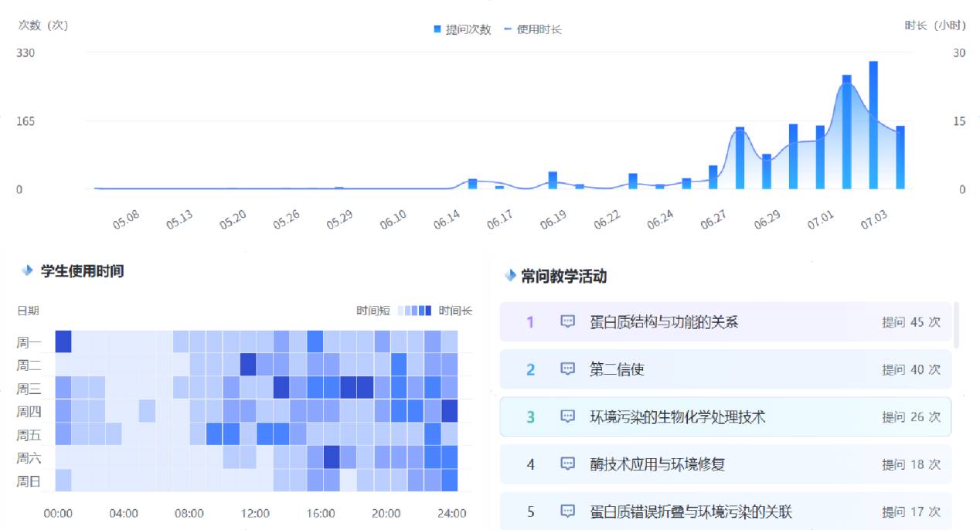Click chat icon beside 酶技术应用与环境修复
Screen dimensions: 980x530
[568, 464]
